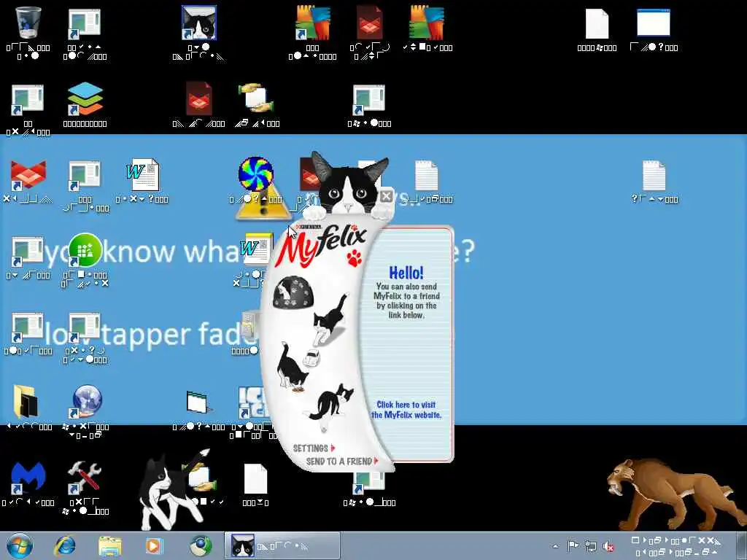This screenshot has height=560, width=747.
Task: Click Send To A Friend in MyFelix
Action: click(342, 461)
